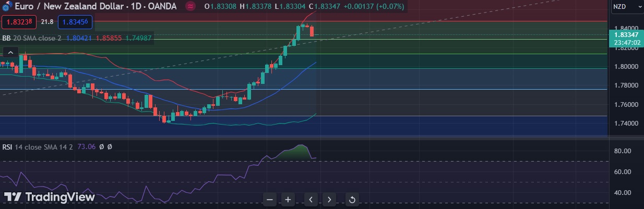Click the 1.80000 price axis label
The height and width of the screenshot is (209, 644).
coord(626,67)
